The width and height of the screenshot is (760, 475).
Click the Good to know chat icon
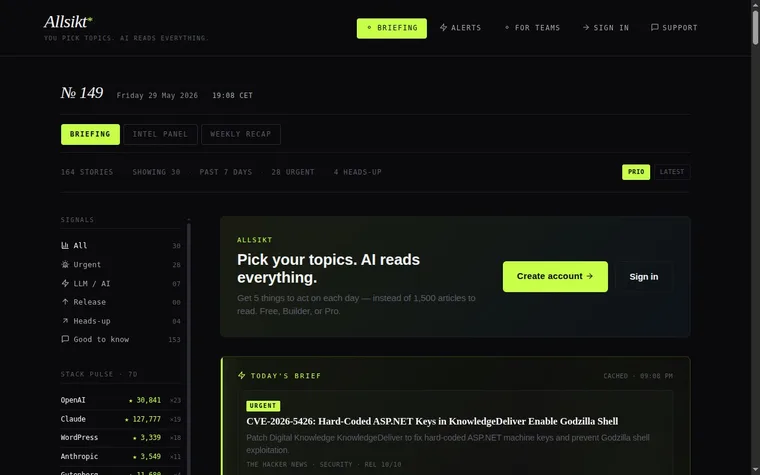coord(65,339)
